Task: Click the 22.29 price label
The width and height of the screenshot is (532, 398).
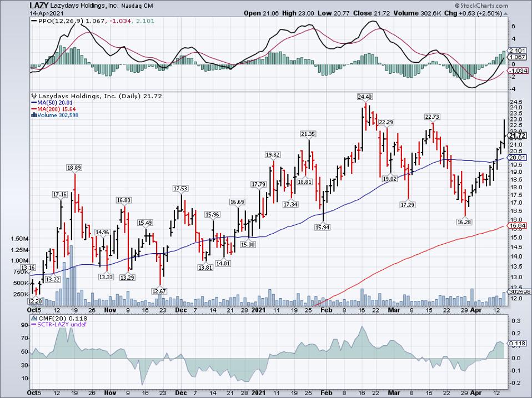Action: tap(386, 122)
